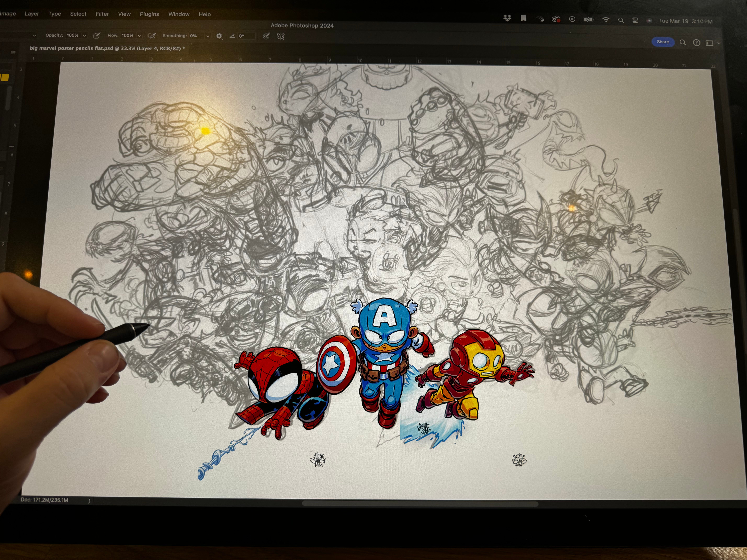Expand the workspace switcher dropdown arrow
This screenshot has height=560, width=747.
[719, 43]
